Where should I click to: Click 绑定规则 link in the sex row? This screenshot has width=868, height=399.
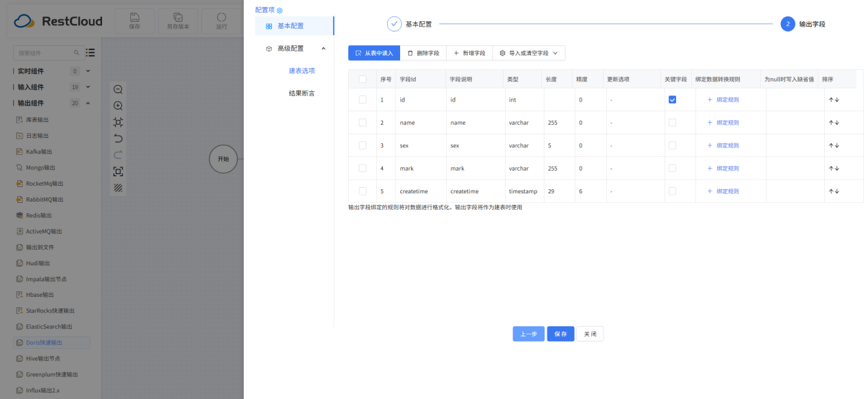(723, 145)
